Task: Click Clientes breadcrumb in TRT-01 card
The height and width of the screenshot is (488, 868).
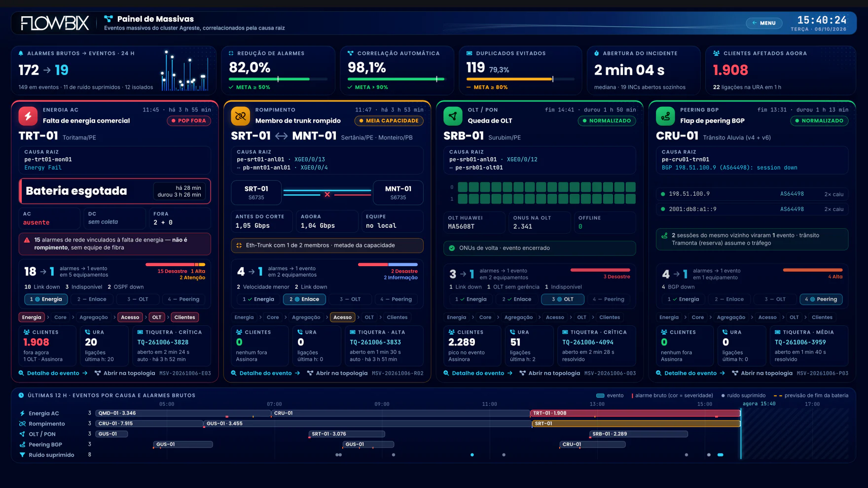Action: 185,317
